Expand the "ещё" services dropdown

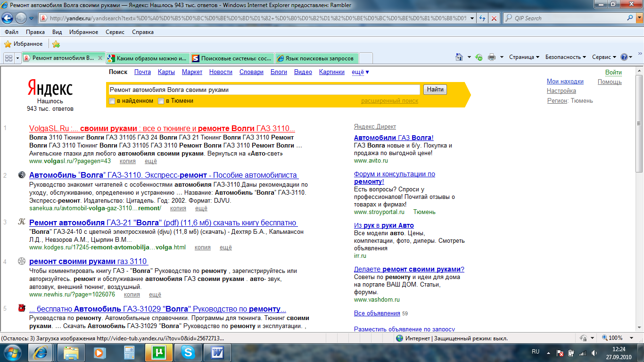pos(361,72)
